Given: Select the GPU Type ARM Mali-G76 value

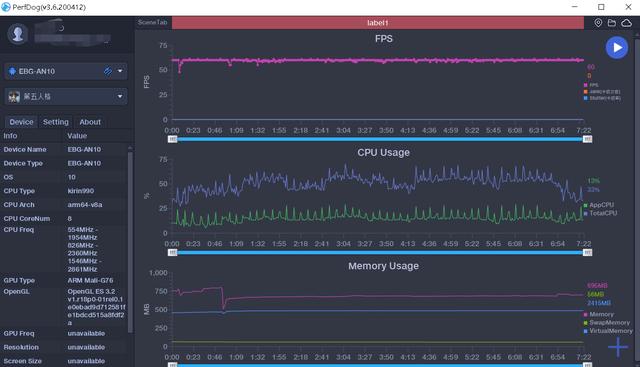Looking at the screenshot, I should pos(90,280).
